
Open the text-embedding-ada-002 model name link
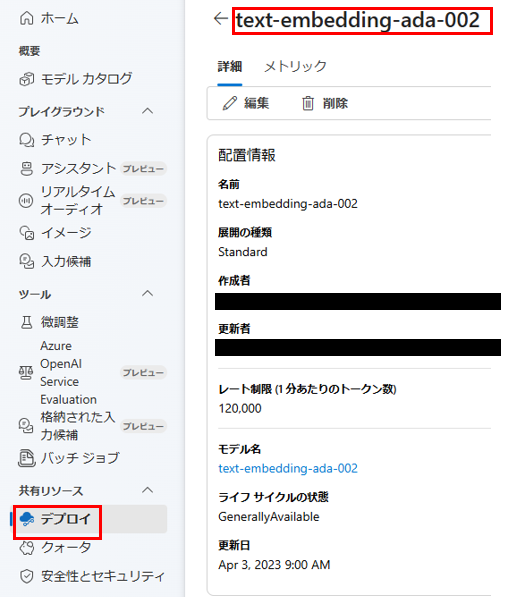coord(288,468)
